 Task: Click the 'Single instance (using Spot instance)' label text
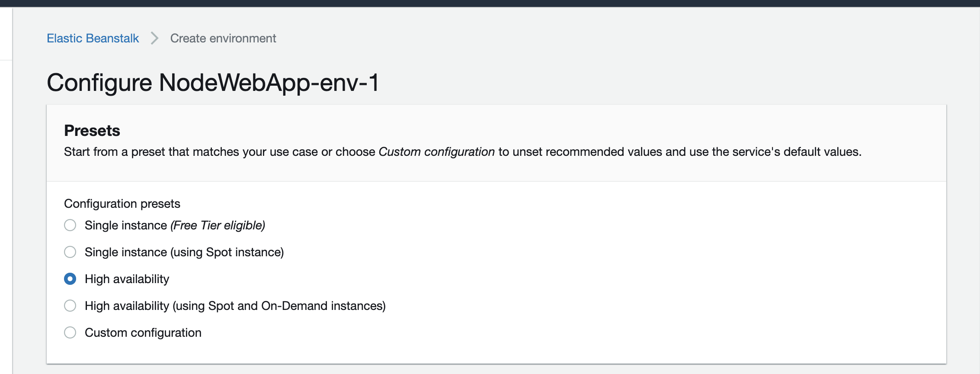[x=184, y=252]
